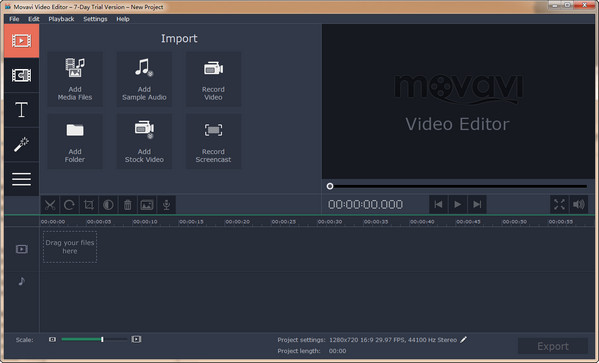
Task: Skip to the previous frame
Action: pos(438,204)
